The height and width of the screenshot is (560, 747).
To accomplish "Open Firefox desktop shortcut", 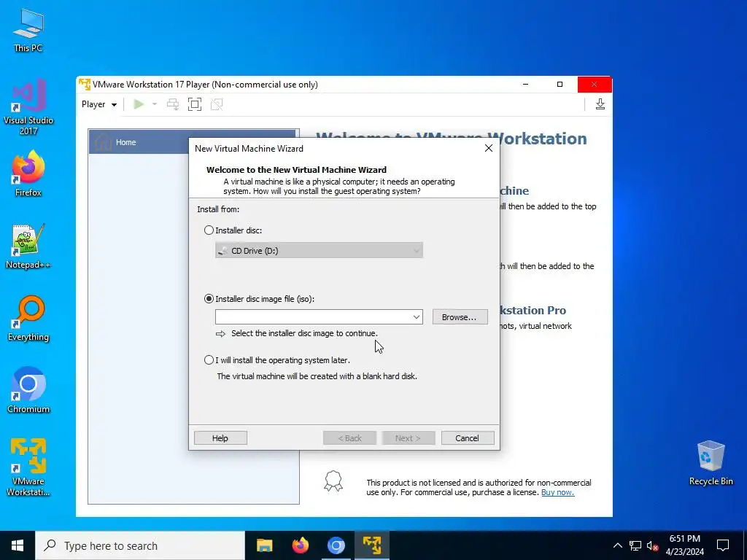I will [28, 174].
